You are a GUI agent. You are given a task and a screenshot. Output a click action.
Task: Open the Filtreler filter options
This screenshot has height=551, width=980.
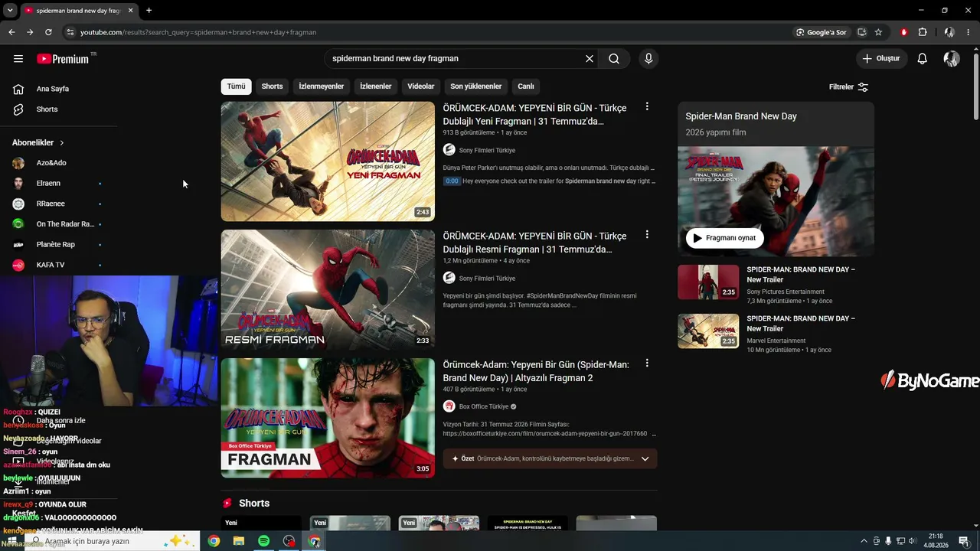[x=848, y=86]
